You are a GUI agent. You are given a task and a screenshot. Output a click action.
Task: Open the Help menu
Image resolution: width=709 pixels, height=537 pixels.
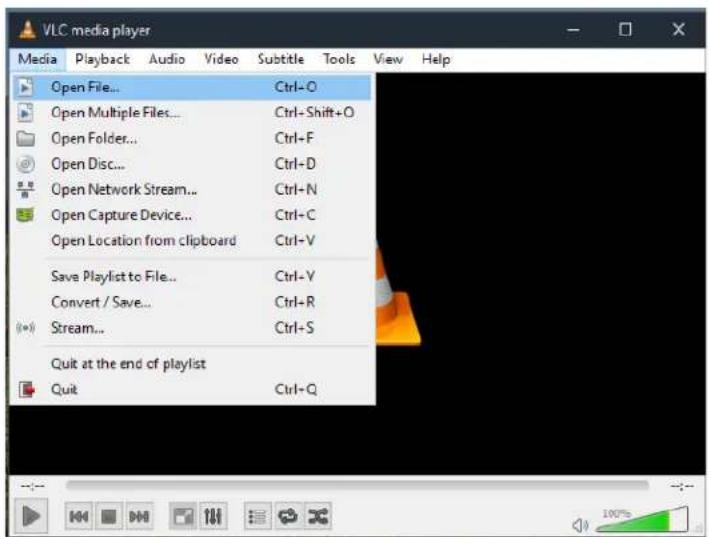point(435,59)
